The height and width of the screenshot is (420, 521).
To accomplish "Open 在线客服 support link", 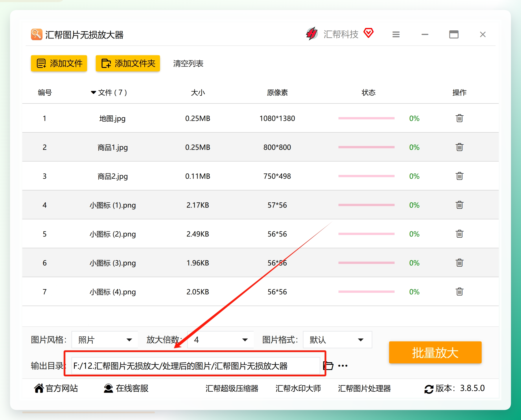I will (x=126, y=388).
